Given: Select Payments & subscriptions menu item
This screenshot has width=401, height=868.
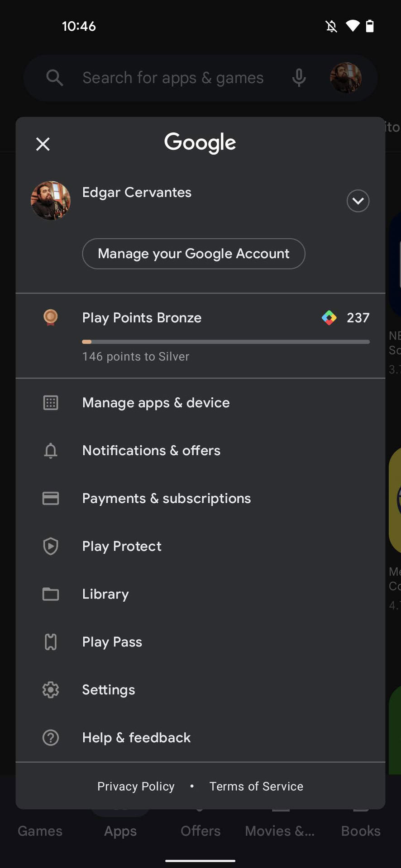Looking at the screenshot, I should click(x=166, y=498).
